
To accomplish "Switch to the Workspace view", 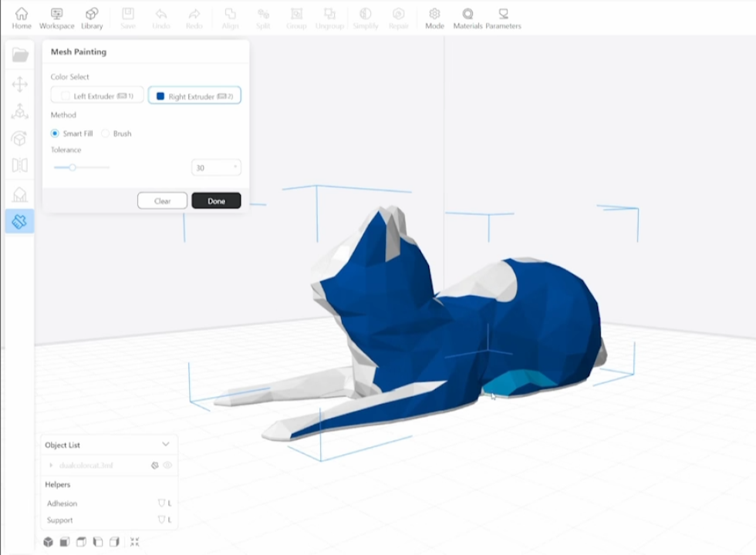I will pyautogui.click(x=56, y=17).
